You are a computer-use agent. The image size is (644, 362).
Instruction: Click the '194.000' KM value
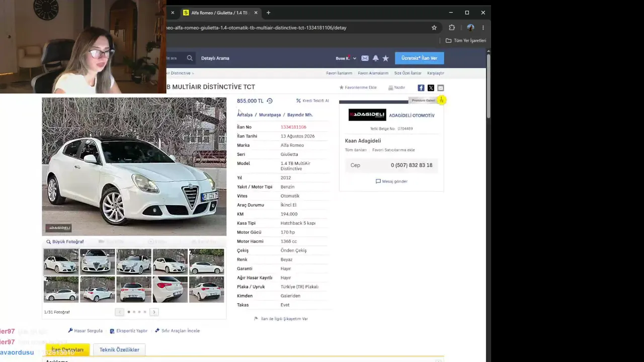click(x=289, y=214)
